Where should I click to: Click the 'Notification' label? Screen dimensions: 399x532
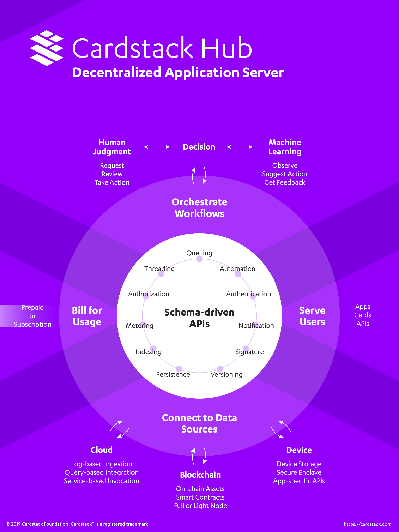[x=256, y=326]
